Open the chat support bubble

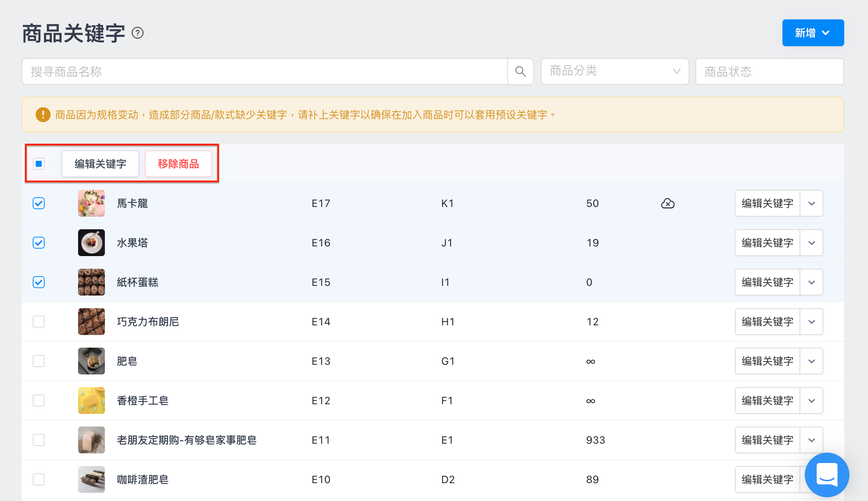point(827,475)
